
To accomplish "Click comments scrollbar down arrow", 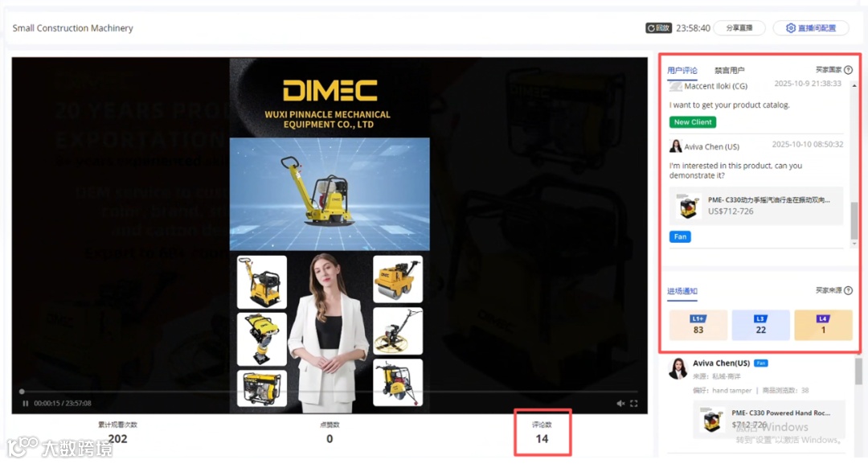I will (854, 244).
